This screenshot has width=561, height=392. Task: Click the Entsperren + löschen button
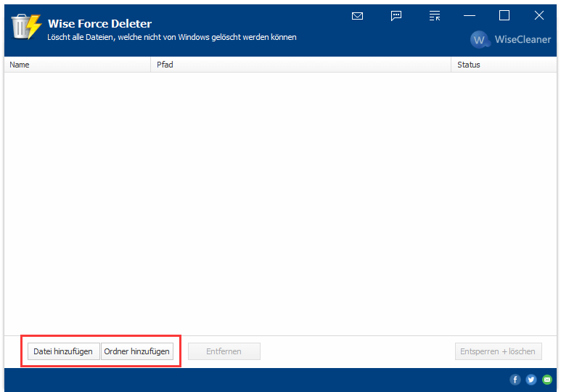498,351
